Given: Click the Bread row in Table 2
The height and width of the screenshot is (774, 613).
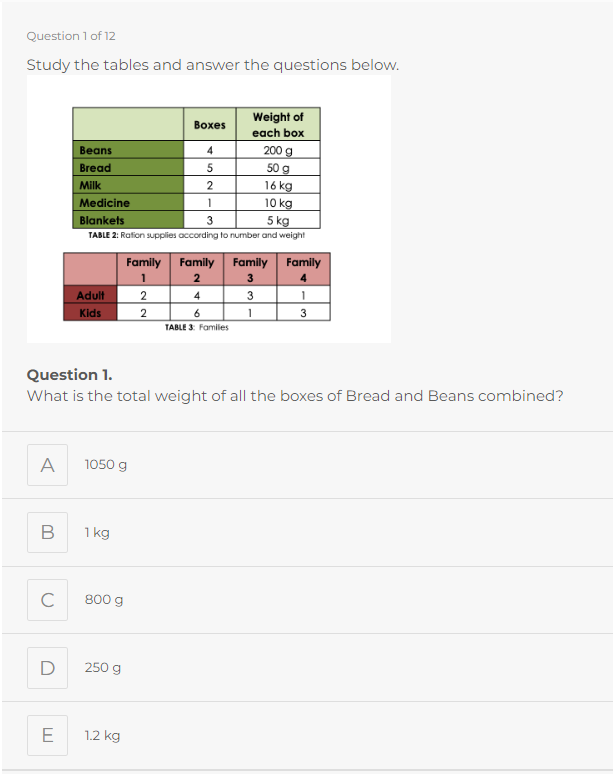Looking at the screenshot, I should [x=196, y=167].
